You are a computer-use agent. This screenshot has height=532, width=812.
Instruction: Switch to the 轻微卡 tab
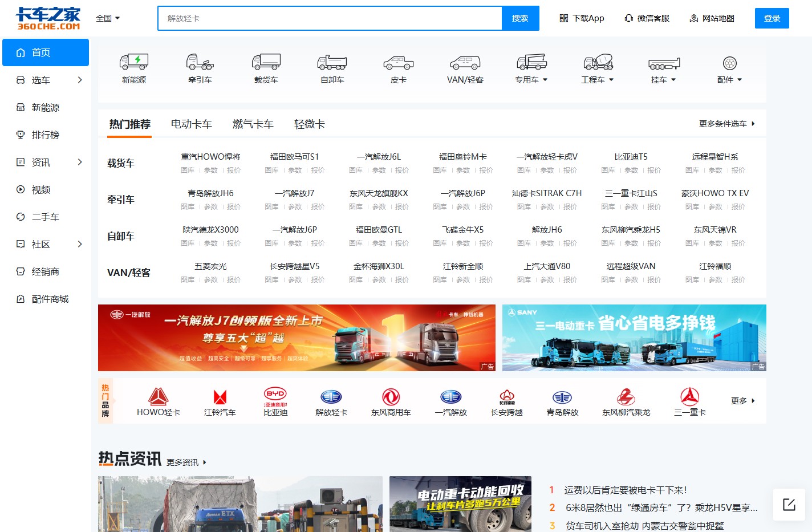point(310,124)
